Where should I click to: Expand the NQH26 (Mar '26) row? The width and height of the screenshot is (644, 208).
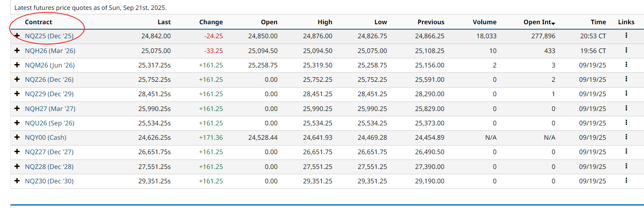(x=17, y=51)
